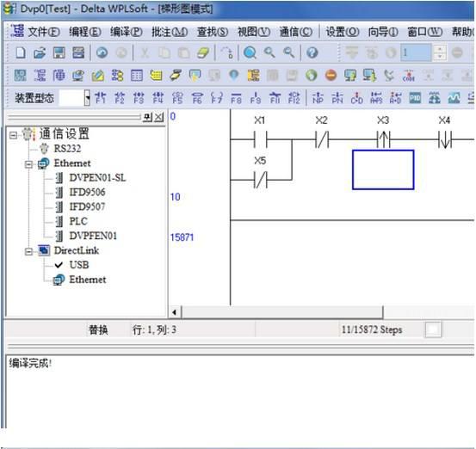This screenshot has width=476, height=449.
Task: Select the checked USB item
Action: (x=79, y=265)
